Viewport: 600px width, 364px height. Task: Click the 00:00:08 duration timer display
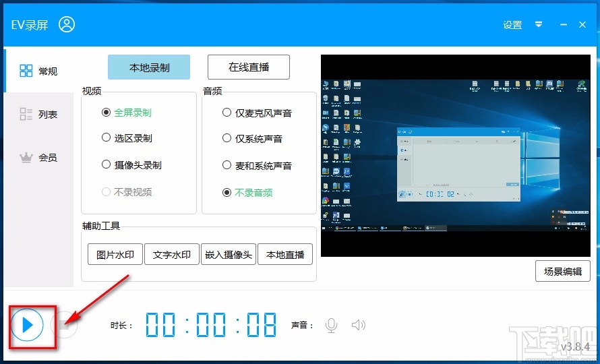(x=211, y=325)
